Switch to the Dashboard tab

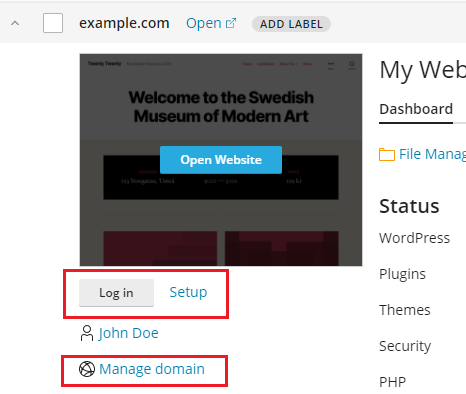pyautogui.click(x=416, y=109)
